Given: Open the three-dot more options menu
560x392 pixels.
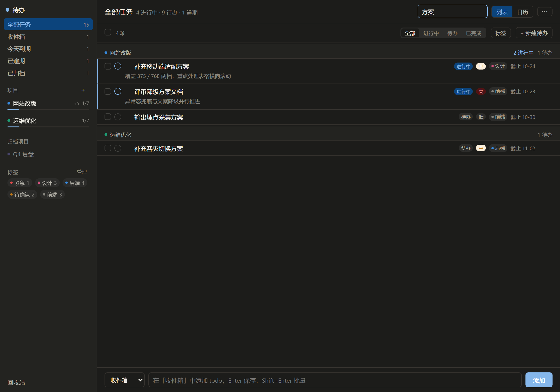Looking at the screenshot, I should pos(544,12).
